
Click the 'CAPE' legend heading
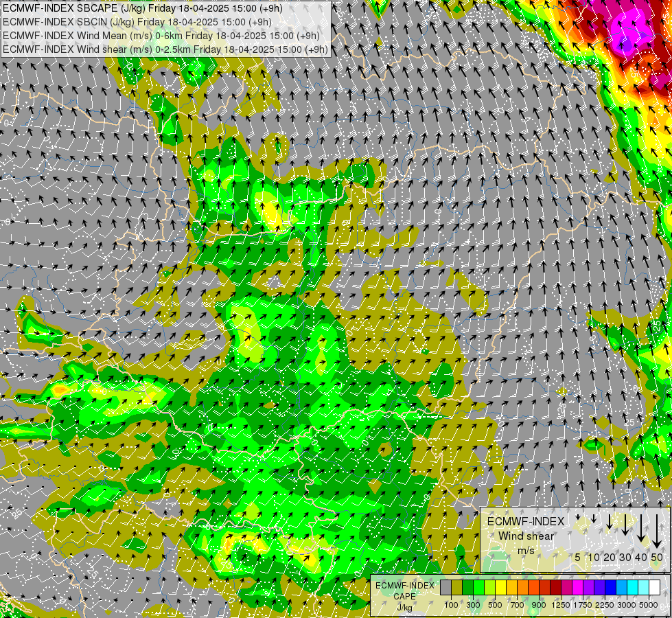pyautogui.click(x=404, y=597)
